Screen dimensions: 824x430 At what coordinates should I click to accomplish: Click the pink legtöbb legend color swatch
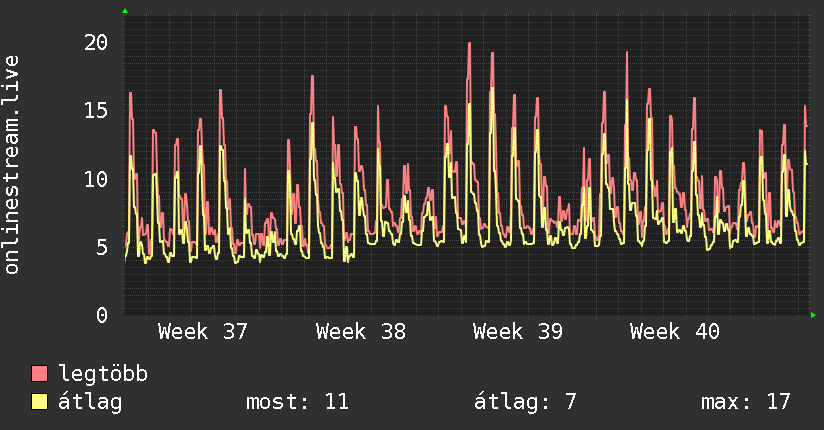(39, 373)
